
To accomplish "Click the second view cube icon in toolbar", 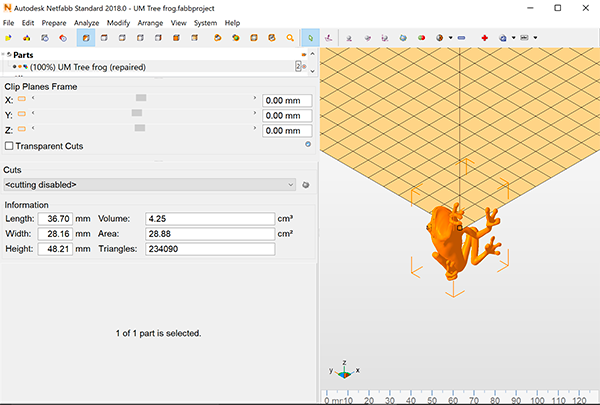I will click(x=104, y=38).
